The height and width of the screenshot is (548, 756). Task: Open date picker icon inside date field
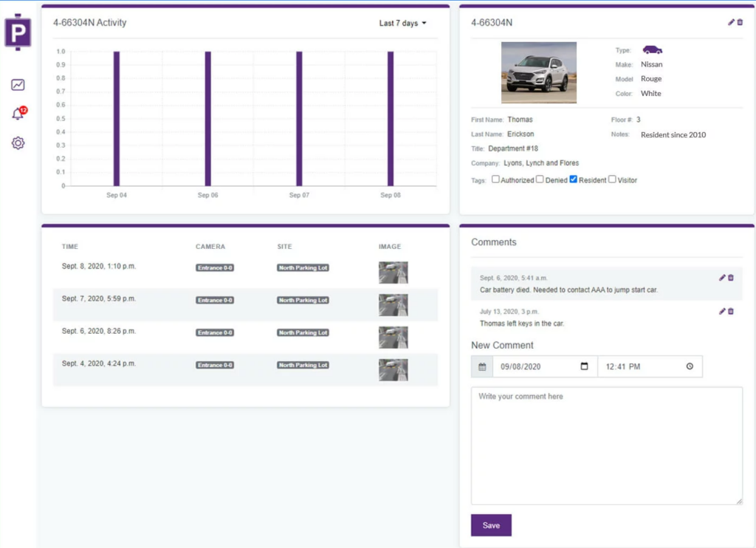585,366
